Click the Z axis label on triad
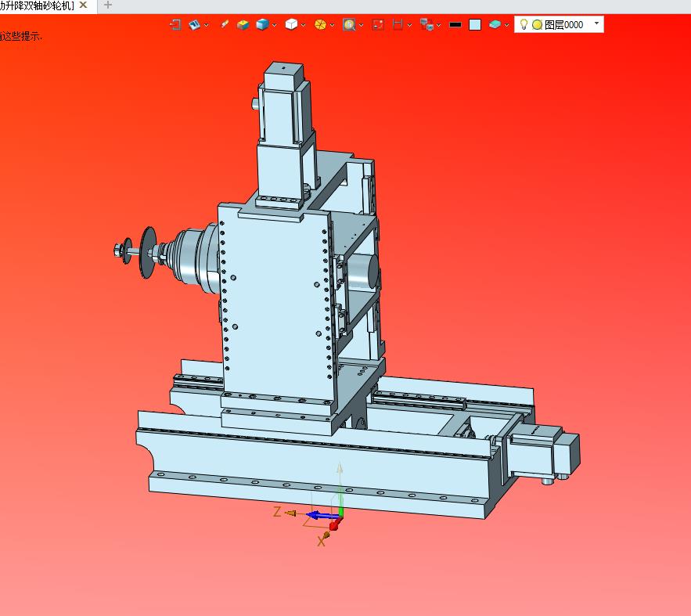Screen dimensions: 691x616 [277, 512]
